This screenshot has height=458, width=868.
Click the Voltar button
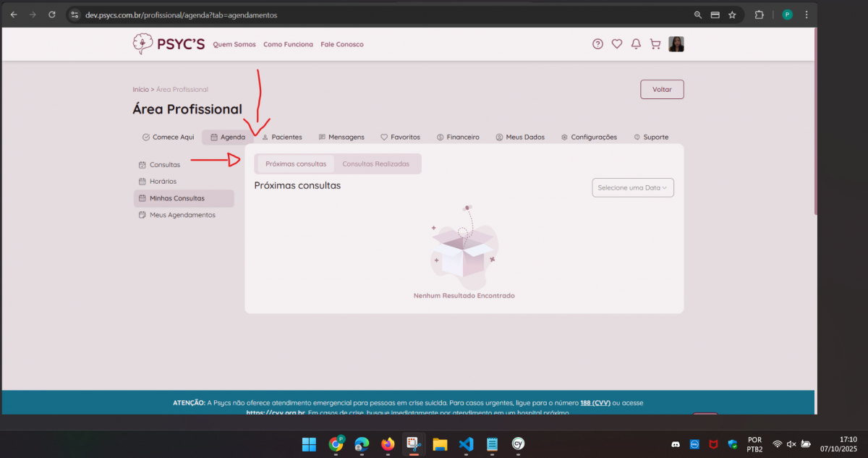pyautogui.click(x=662, y=90)
